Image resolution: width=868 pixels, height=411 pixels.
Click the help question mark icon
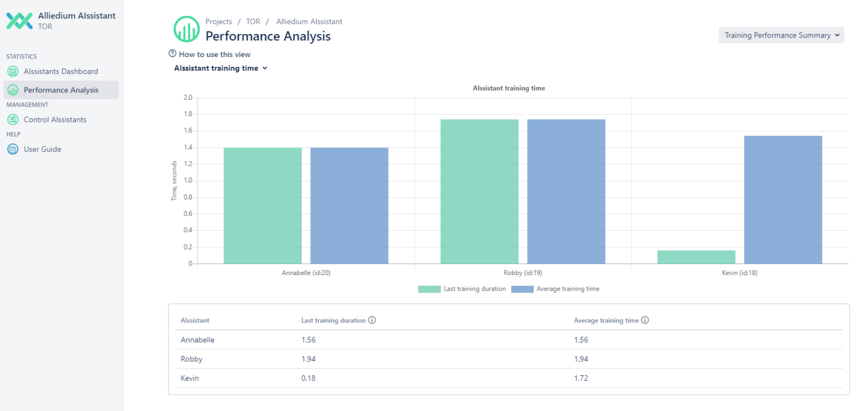coord(172,54)
